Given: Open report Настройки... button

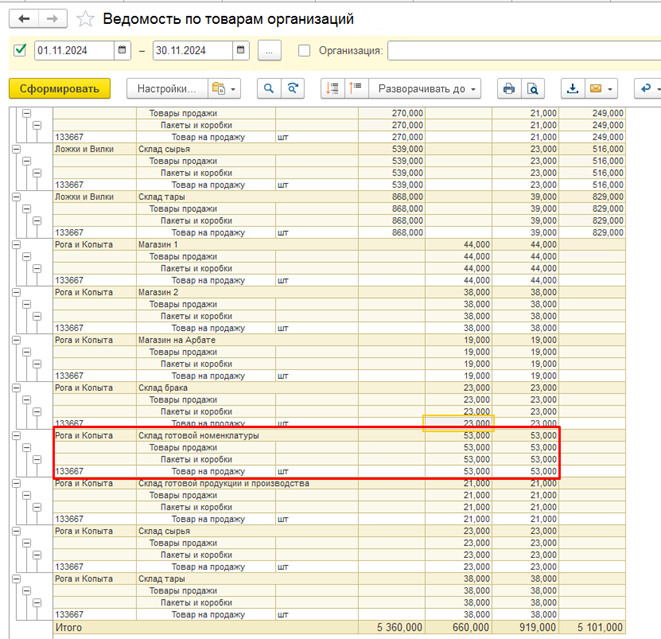Looking at the screenshot, I should pos(167,89).
